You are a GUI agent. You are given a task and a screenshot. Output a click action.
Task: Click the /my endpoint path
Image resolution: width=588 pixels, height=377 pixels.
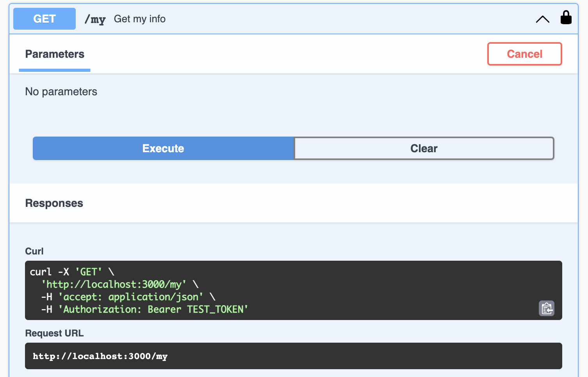pos(95,19)
